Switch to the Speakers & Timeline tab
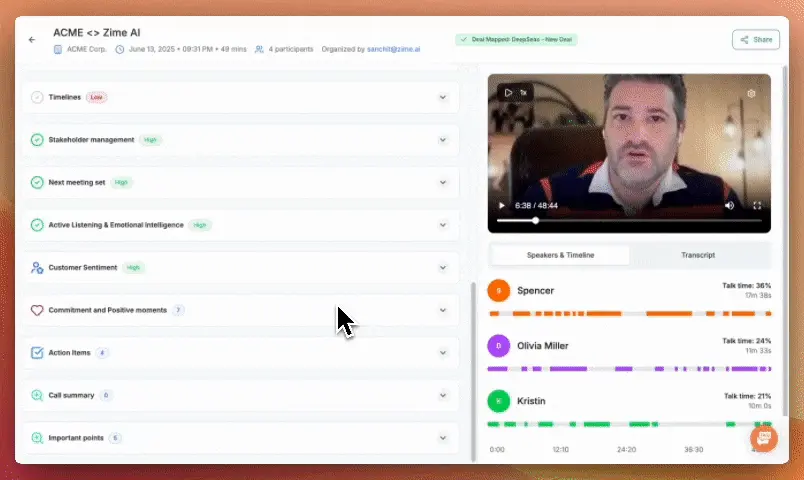Screen dimensions: 804x480 [x=560, y=255]
